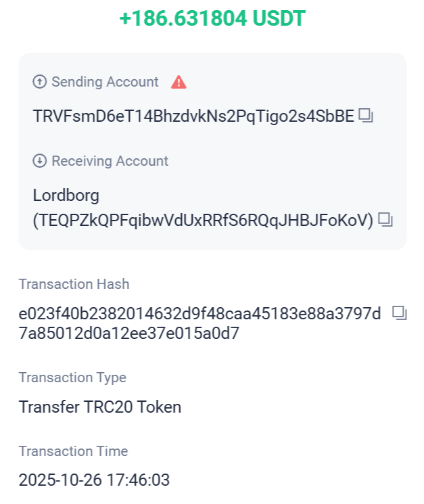The height and width of the screenshot is (504, 424).
Task: Copy the Lordborg receiving address
Action: tap(385, 220)
